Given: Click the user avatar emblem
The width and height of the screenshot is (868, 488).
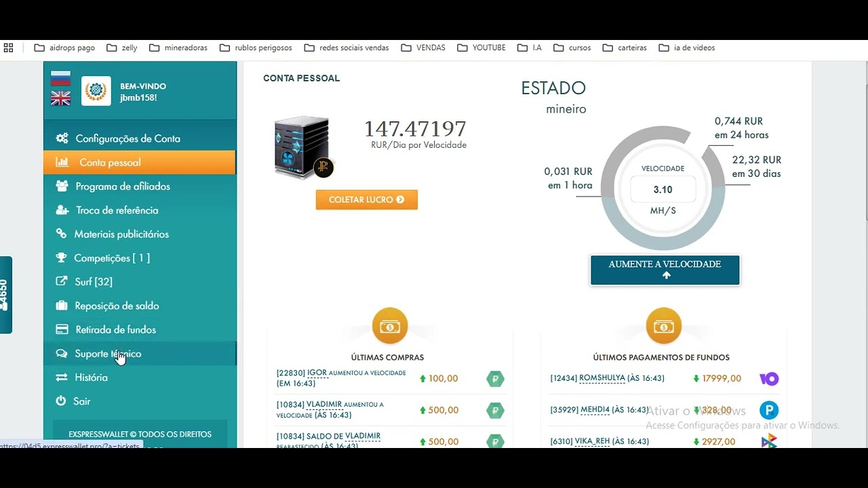Looking at the screenshot, I should pos(96,91).
